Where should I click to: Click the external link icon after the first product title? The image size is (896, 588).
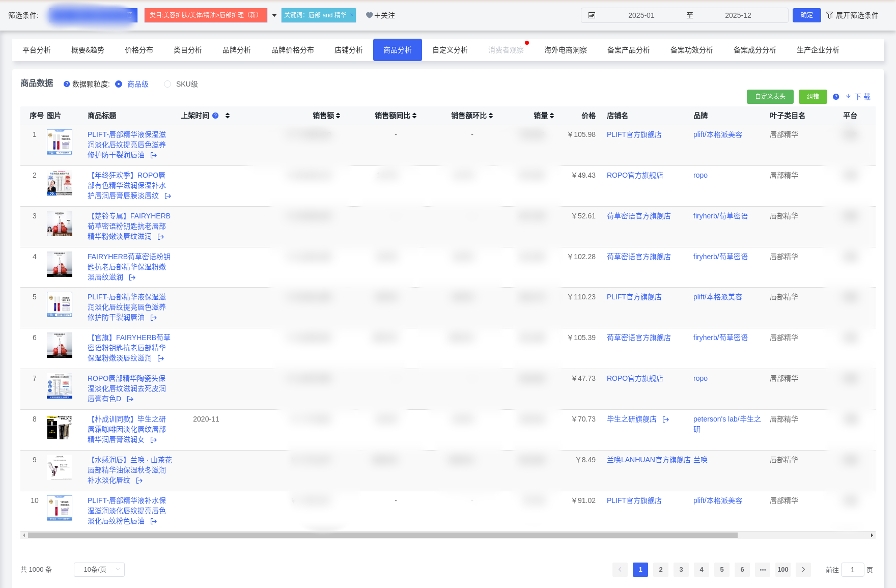(x=153, y=155)
